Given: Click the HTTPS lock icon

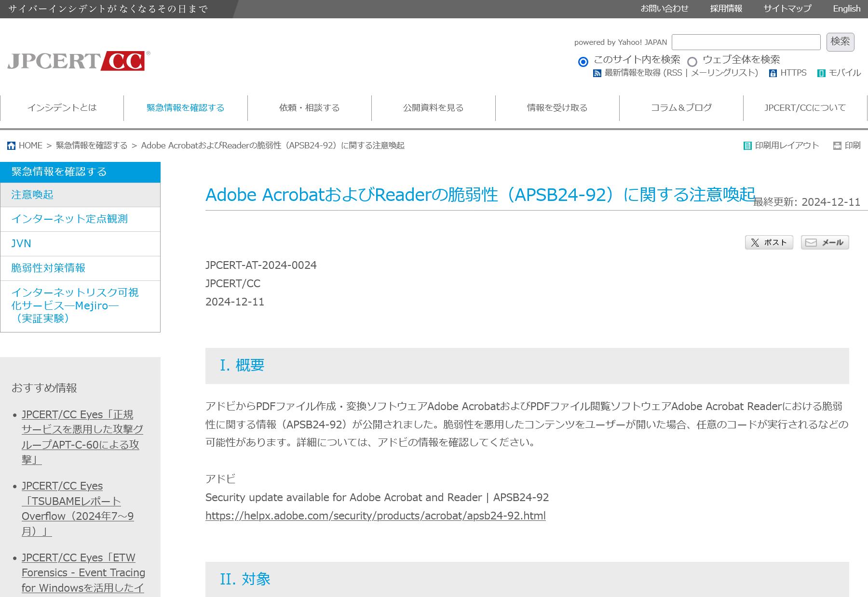Looking at the screenshot, I should (773, 73).
